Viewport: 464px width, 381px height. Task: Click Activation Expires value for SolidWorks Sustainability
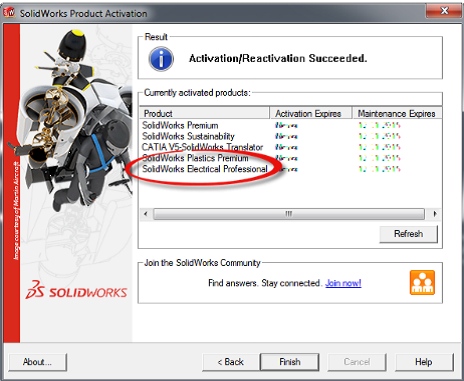(x=286, y=136)
